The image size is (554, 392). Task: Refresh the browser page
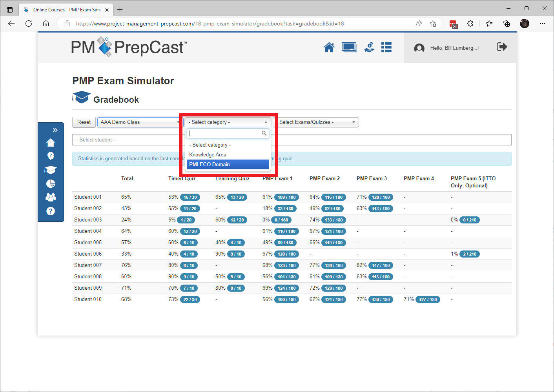(x=29, y=24)
